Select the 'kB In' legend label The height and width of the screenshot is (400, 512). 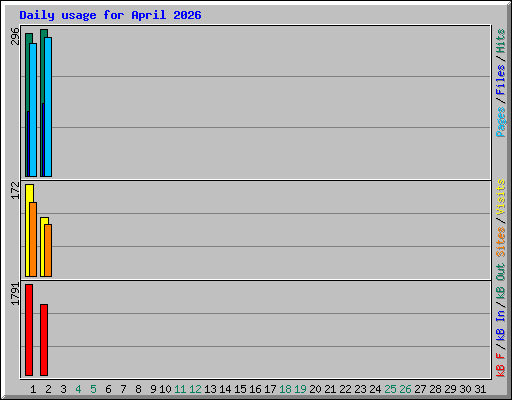pos(501,325)
